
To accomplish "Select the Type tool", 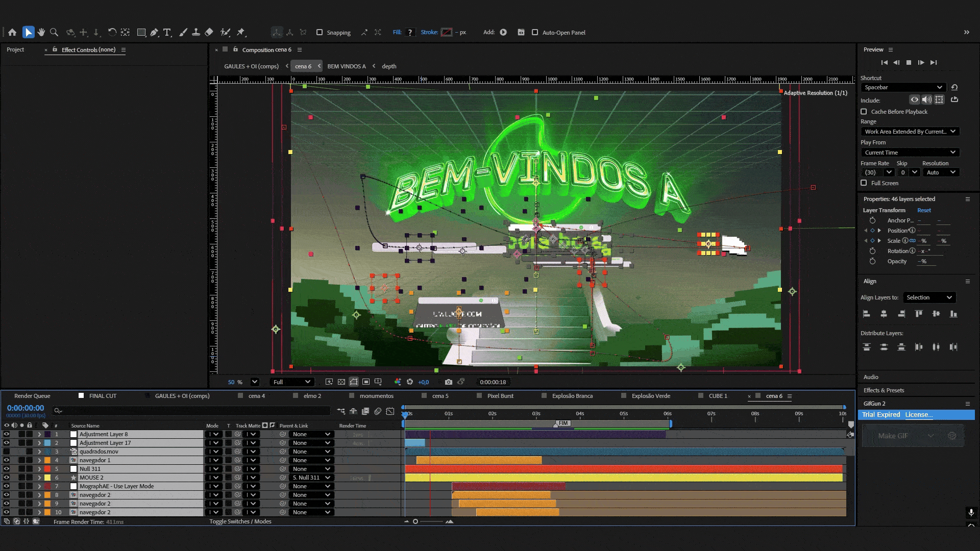I will click(x=167, y=32).
